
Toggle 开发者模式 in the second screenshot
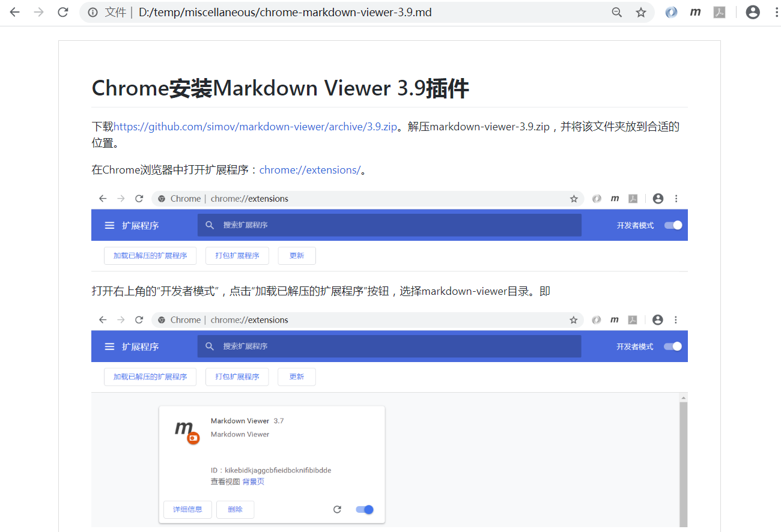(x=673, y=346)
